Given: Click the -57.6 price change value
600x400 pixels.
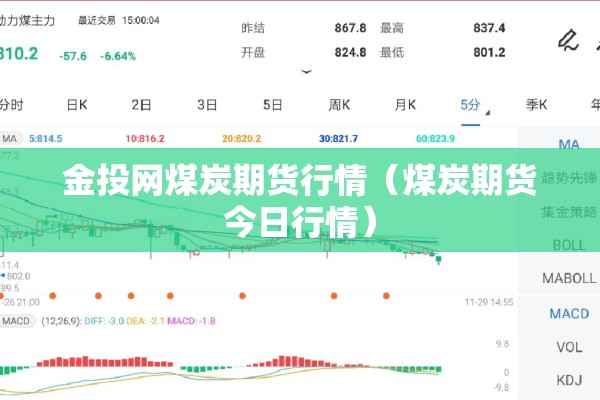Looking at the screenshot, I should pyautogui.click(x=73, y=56).
